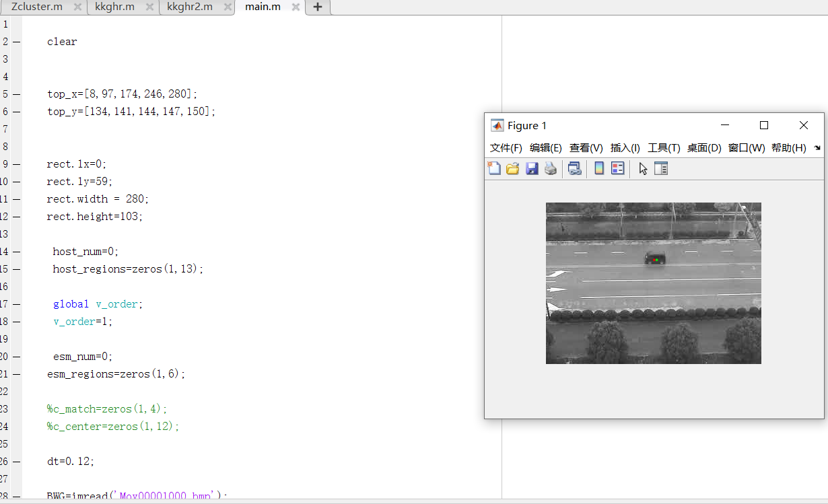The height and width of the screenshot is (504, 828).
Task: Toggle Edit Plot mode with the arrow icon
Action: point(642,168)
